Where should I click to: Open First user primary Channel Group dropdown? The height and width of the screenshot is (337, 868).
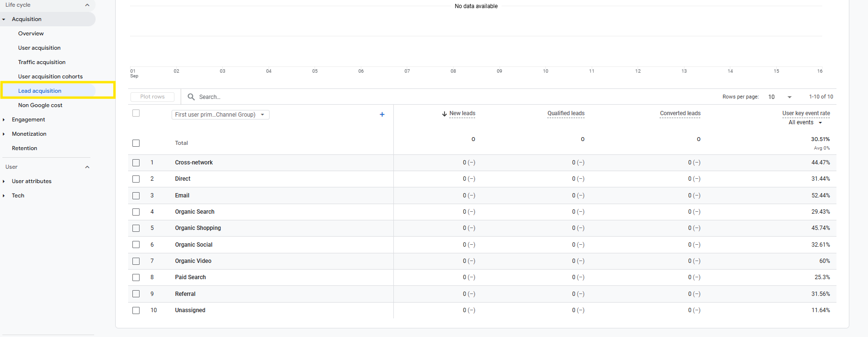click(220, 115)
